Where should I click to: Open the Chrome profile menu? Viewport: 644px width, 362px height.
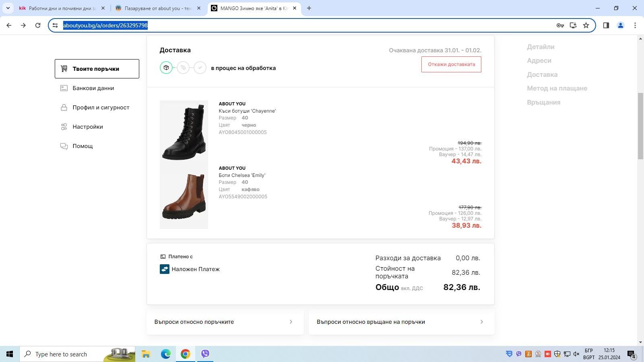coord(621,25)
